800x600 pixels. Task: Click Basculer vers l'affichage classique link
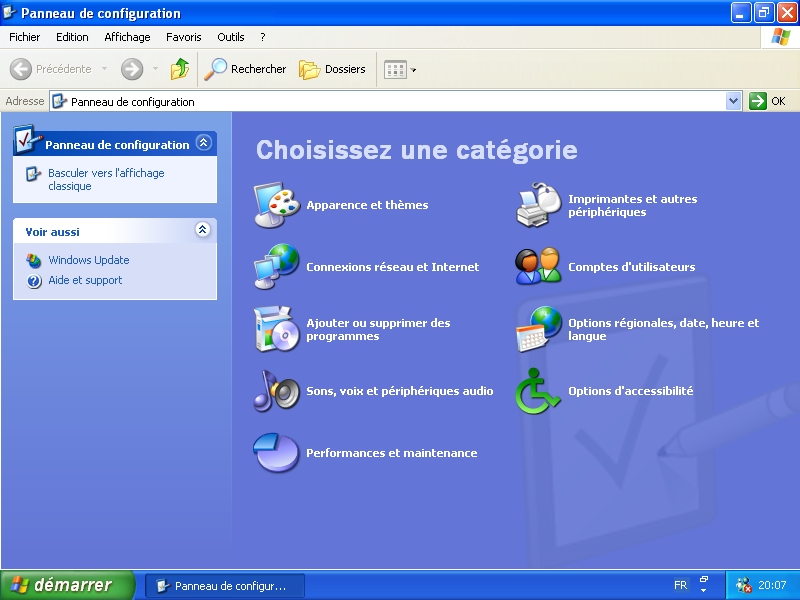pos(106,180)
